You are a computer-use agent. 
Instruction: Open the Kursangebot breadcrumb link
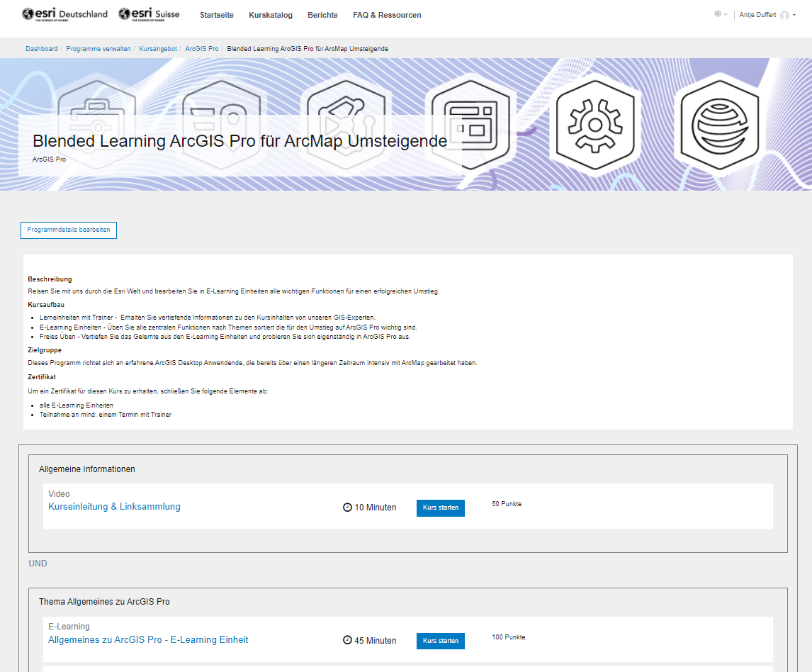157,48
